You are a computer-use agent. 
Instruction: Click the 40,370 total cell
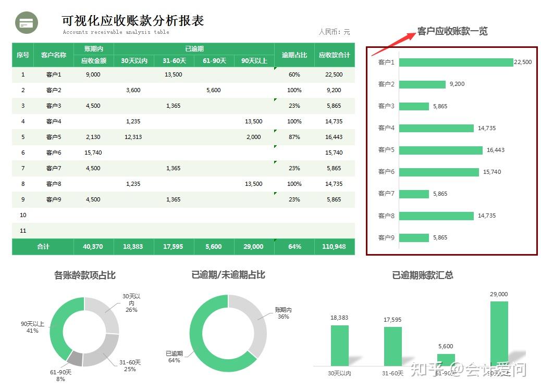pos(93,247)
